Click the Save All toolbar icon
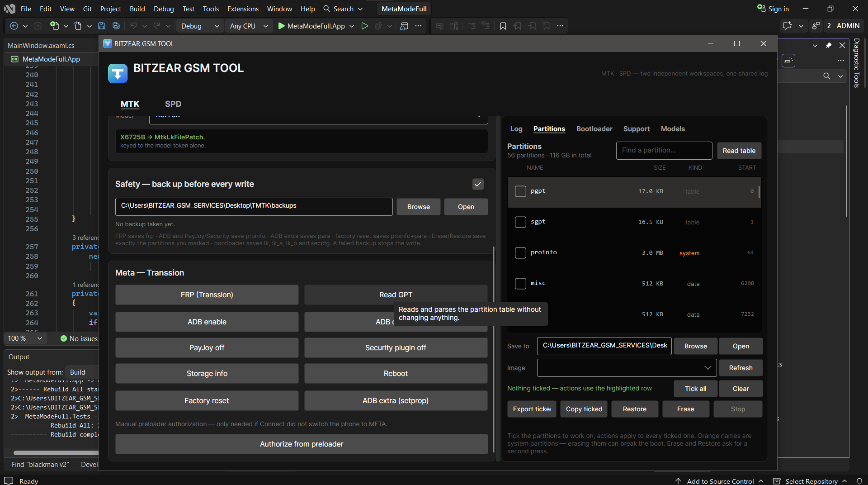868x485 pixels. (x=116, y=26)
